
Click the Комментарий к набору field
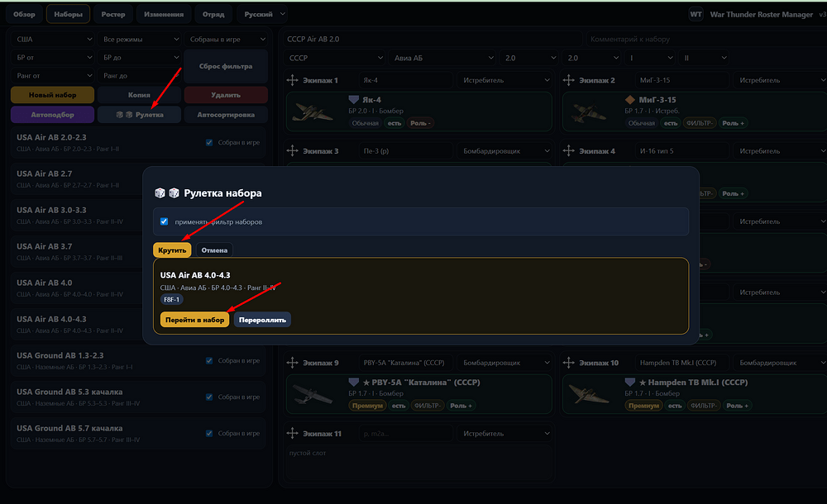coord(705,39)
